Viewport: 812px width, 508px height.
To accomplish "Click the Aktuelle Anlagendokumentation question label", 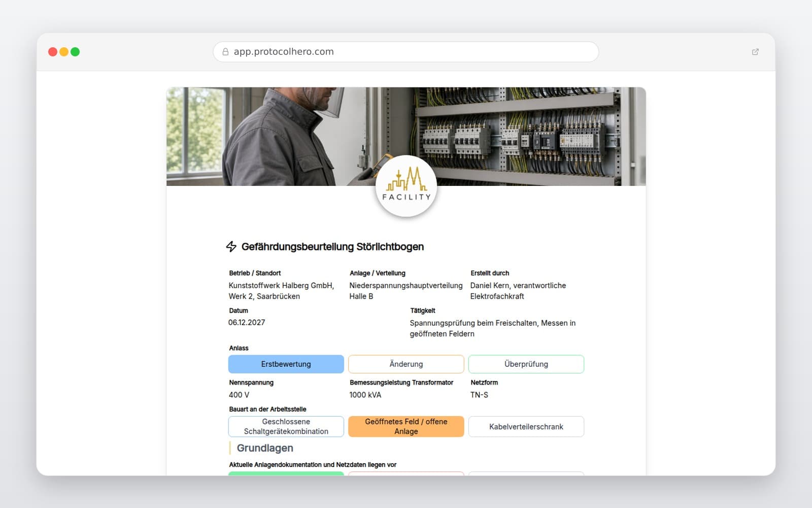I will pos(313,465).
